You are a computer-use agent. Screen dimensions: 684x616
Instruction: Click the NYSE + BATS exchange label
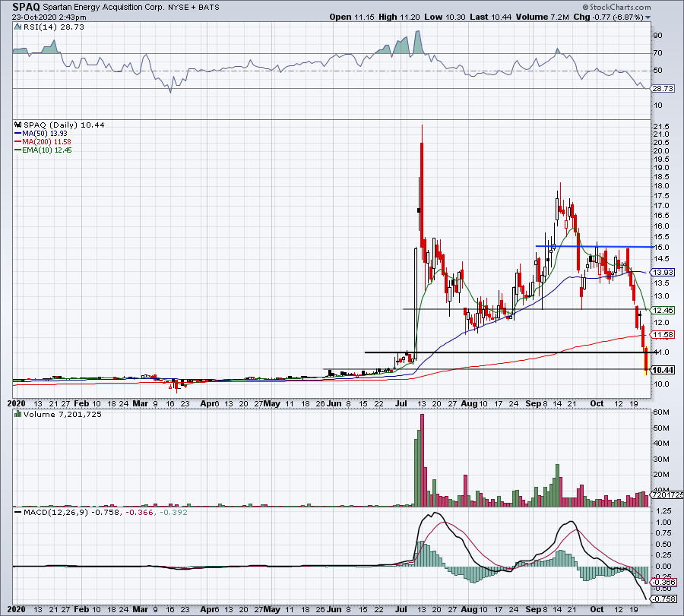coord(194,8)
